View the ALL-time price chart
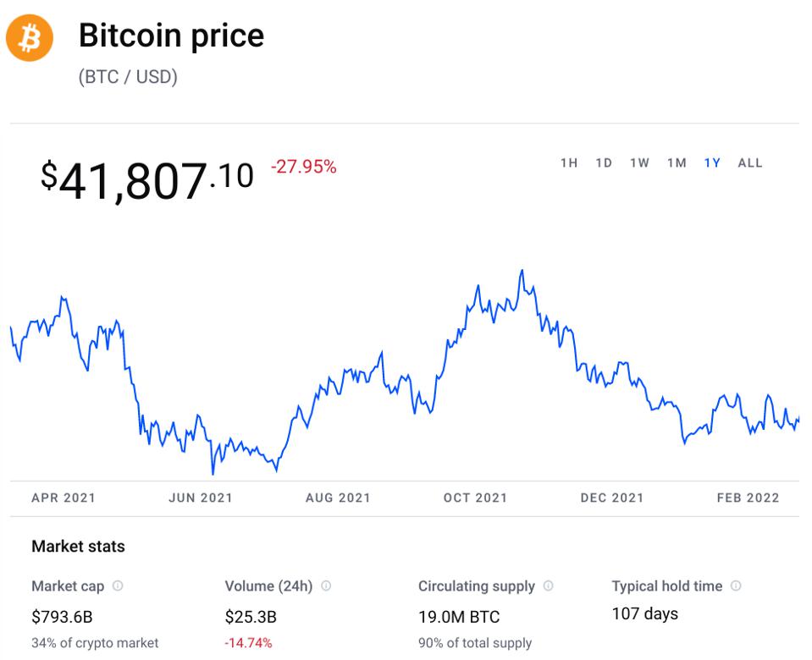Screen dimensions: 812x660 click(x=750, y=162)
